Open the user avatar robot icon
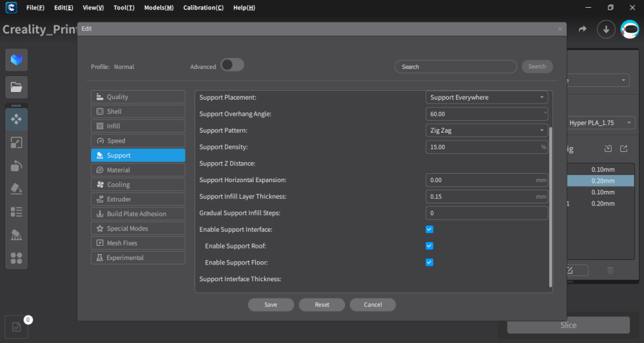Viewport: 644px width, 343px height. [x=629, y=29]
